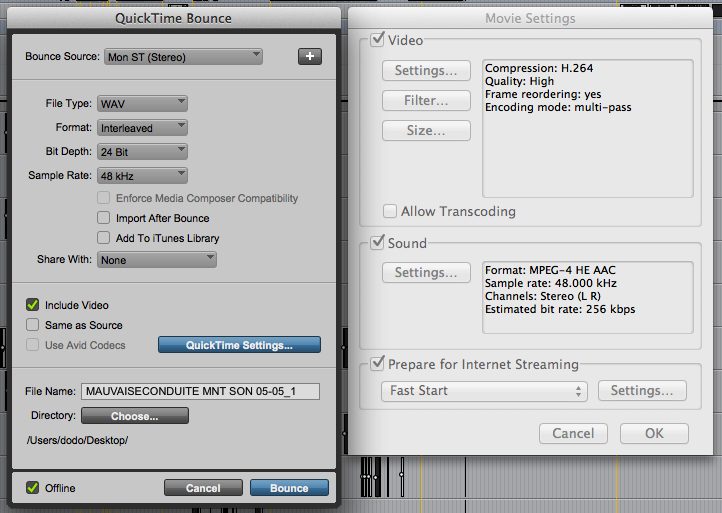The width and height of the screenshot is (722, 513).
Task: Change the Bit Depth dropdown
Action: point(142,151)
